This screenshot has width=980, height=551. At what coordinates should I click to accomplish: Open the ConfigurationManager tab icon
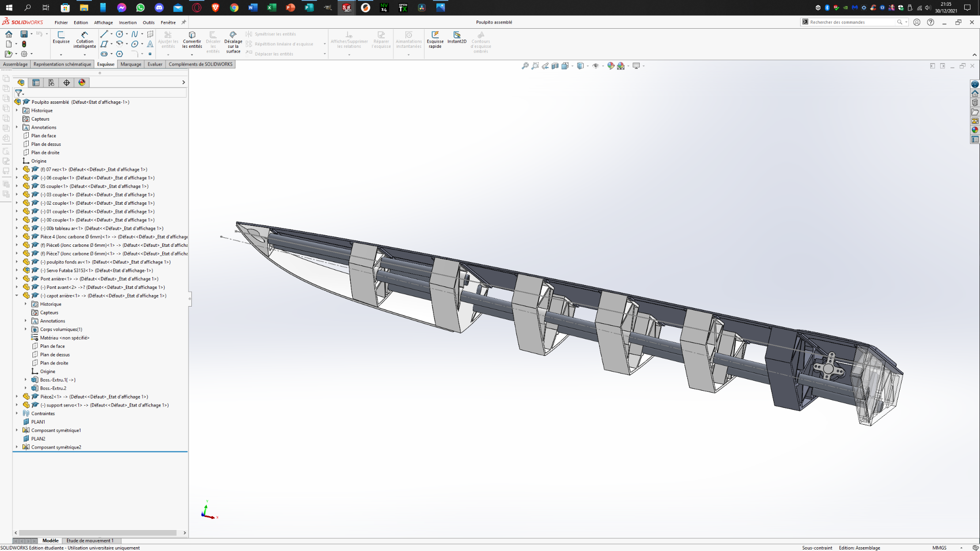click(51, 83)
